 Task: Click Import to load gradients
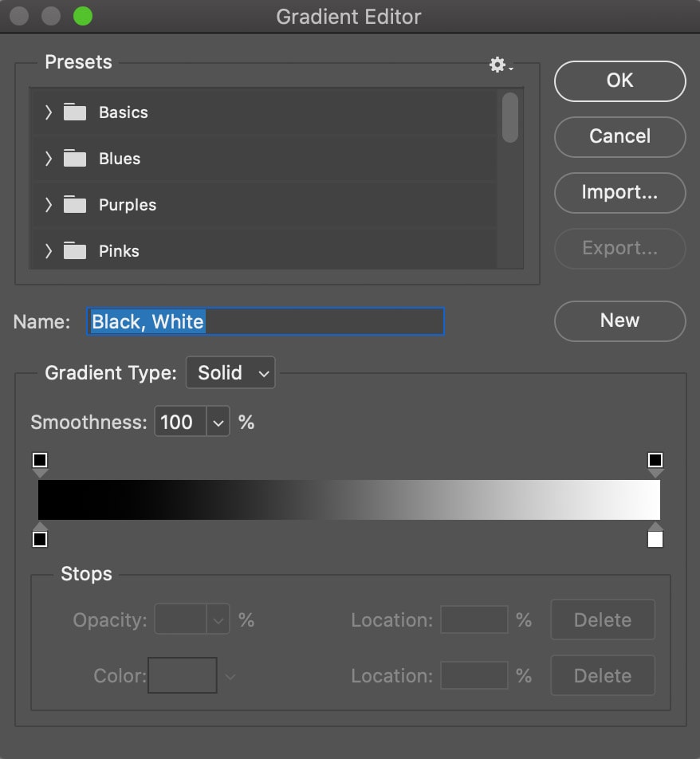(619, 192)
